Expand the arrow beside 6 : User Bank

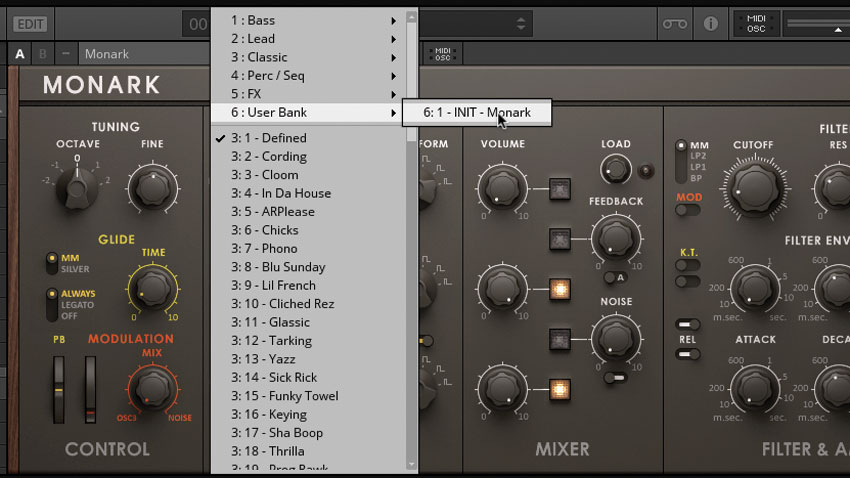[x=394, y=113]
